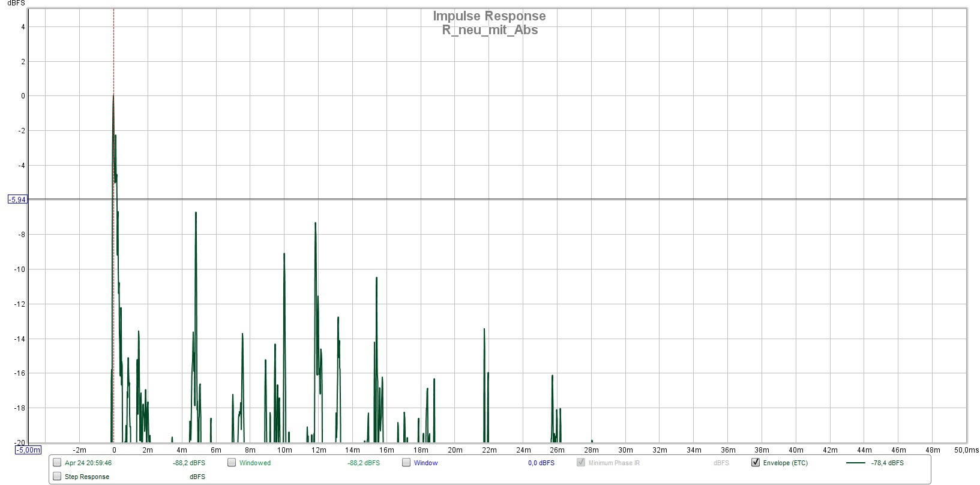This screenshot has width=980, height=485.
Task: Click the greyed Minimum Phase IR checkbox
Action: tap(581, 462)
